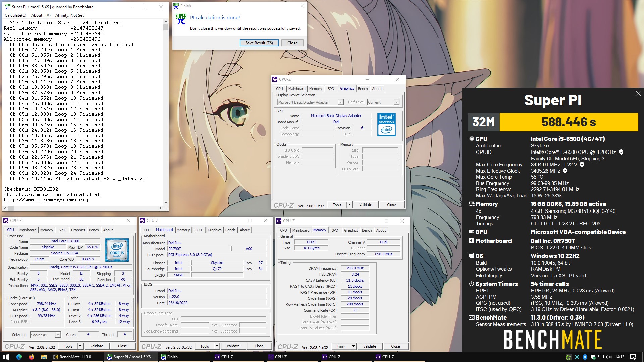The width and height of the screenshot is (644, 362).
Task: Click the Motherboard section icon in BenchMate panel
Action: coord(472,241)
